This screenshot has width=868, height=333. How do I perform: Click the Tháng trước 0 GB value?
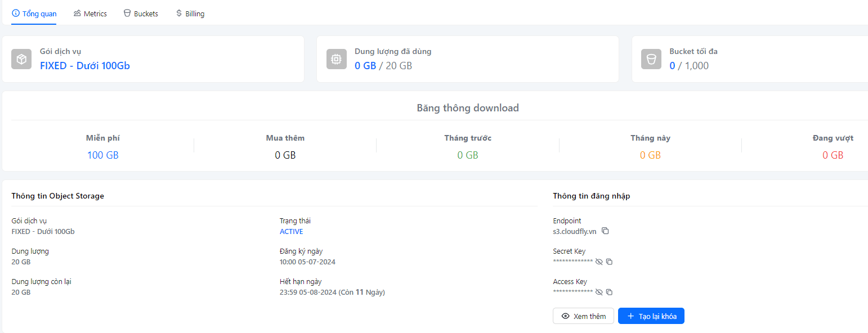coord(468,155)
